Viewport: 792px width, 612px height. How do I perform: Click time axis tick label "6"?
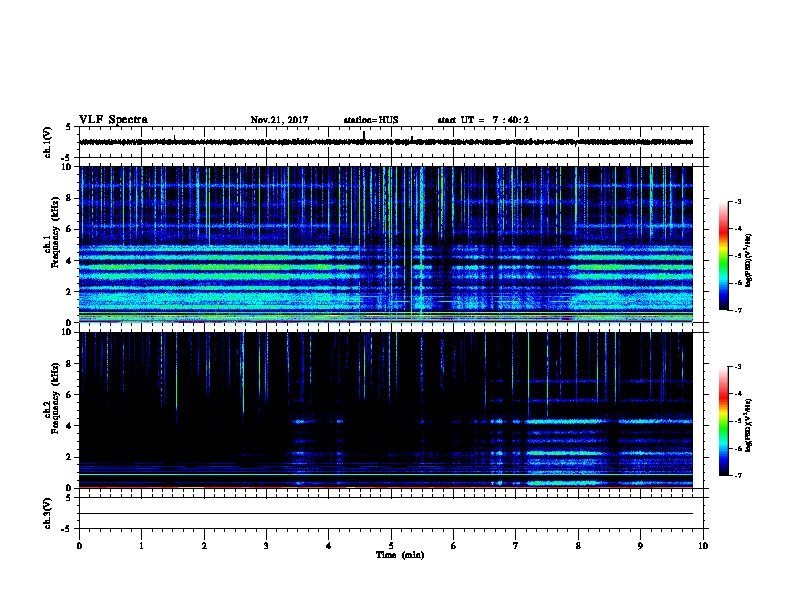pos(454,546)
